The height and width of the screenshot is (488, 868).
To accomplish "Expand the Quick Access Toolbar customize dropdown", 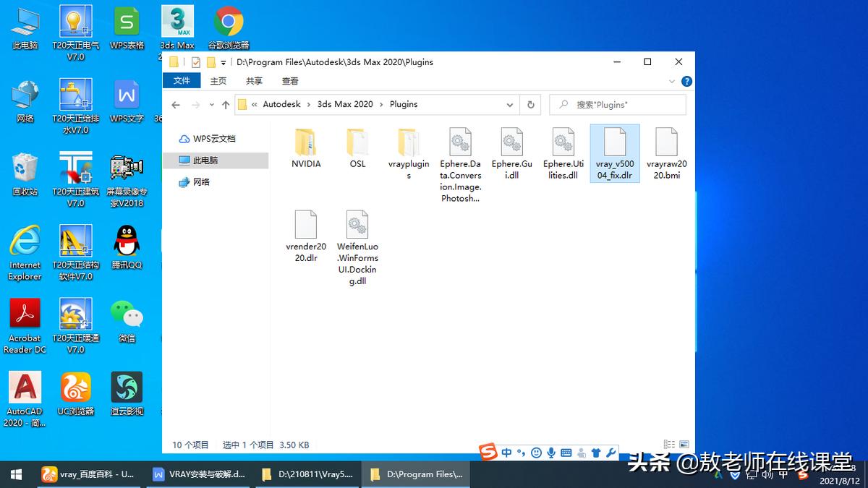I will coord(224,63).
